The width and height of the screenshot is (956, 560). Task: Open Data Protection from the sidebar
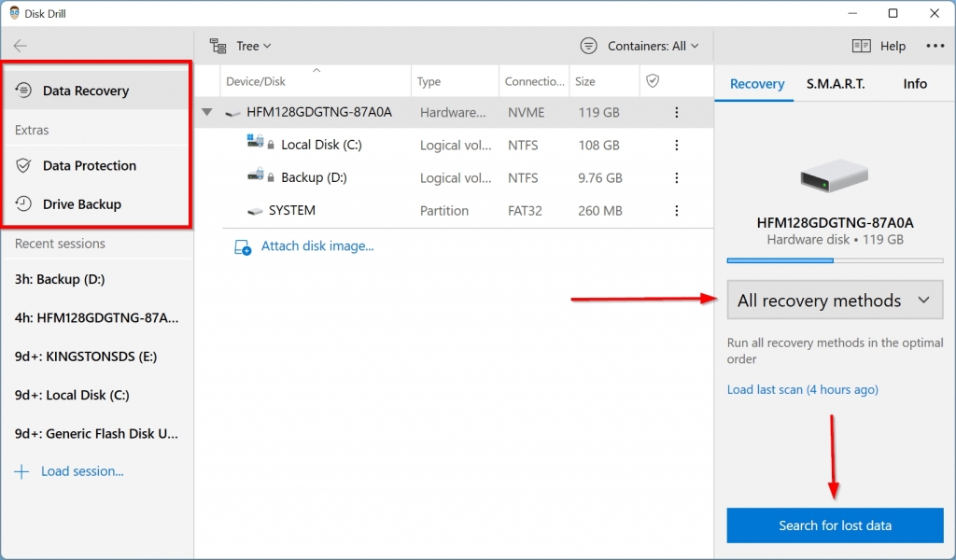[89, 165]
